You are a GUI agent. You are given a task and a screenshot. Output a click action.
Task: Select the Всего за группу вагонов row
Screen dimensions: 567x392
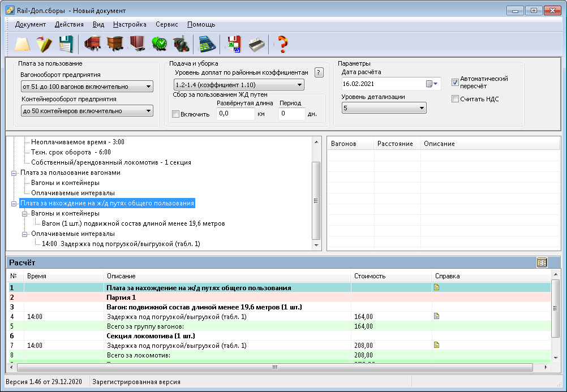click(x=279, y=326)
